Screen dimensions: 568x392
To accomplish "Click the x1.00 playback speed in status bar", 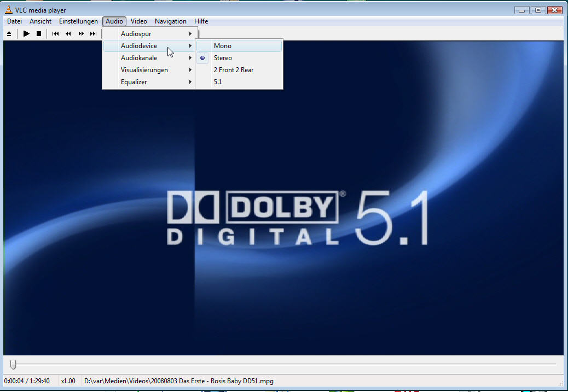I will (x=68, y=381).
